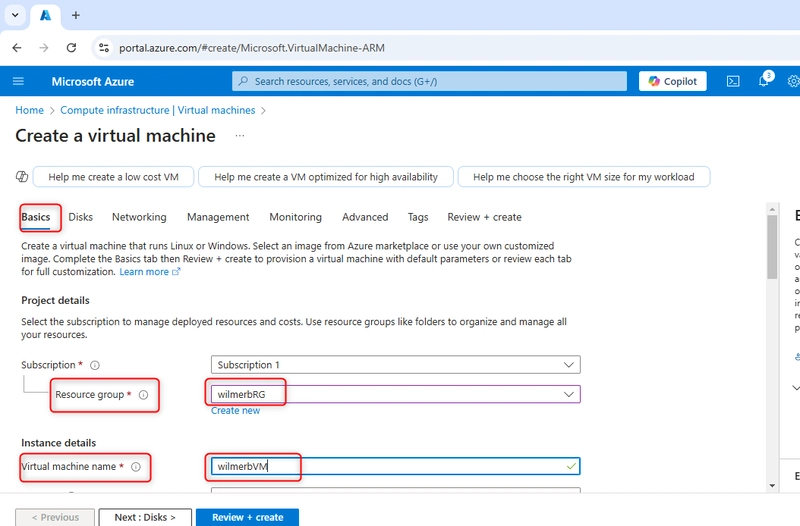Viewport: 800px width, 526px height.
Task: Switch to the Review + create tab
Action: tap(484, 217)
